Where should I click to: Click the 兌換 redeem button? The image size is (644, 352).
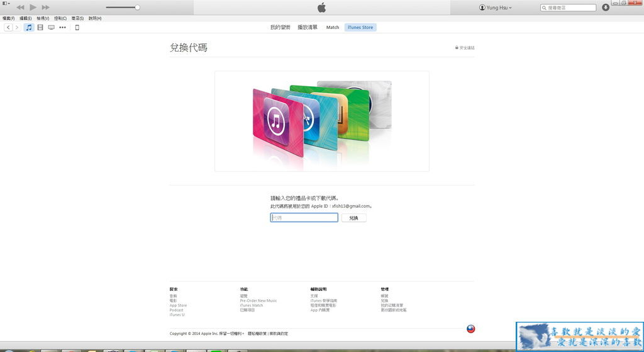point(353,218)
